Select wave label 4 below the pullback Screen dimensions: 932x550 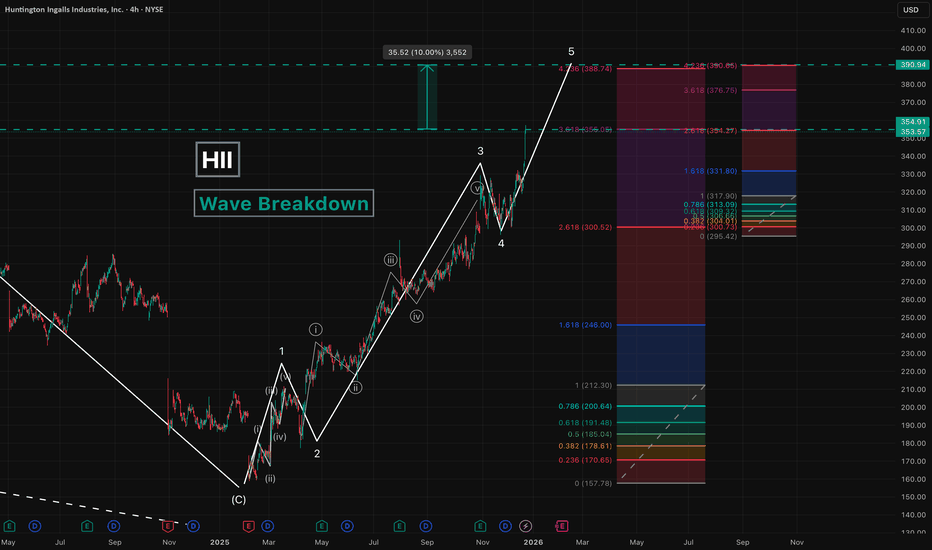501,244
